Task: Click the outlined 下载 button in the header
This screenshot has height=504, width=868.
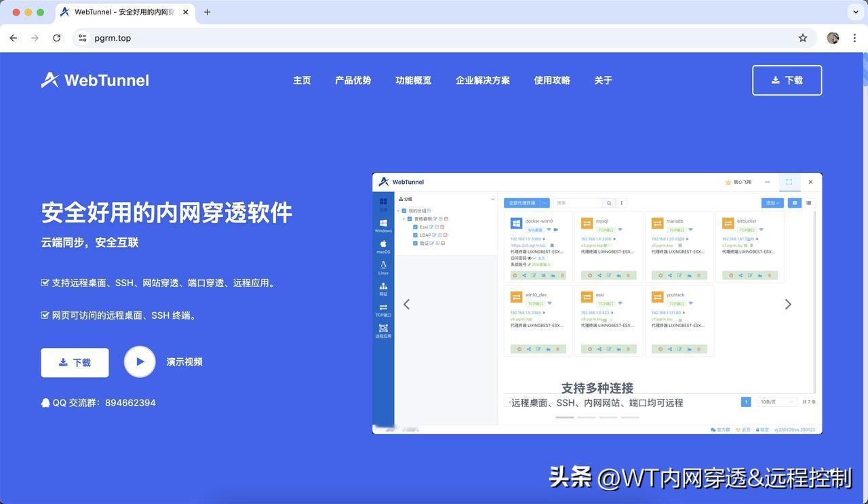Action: [x=787, y=80]
